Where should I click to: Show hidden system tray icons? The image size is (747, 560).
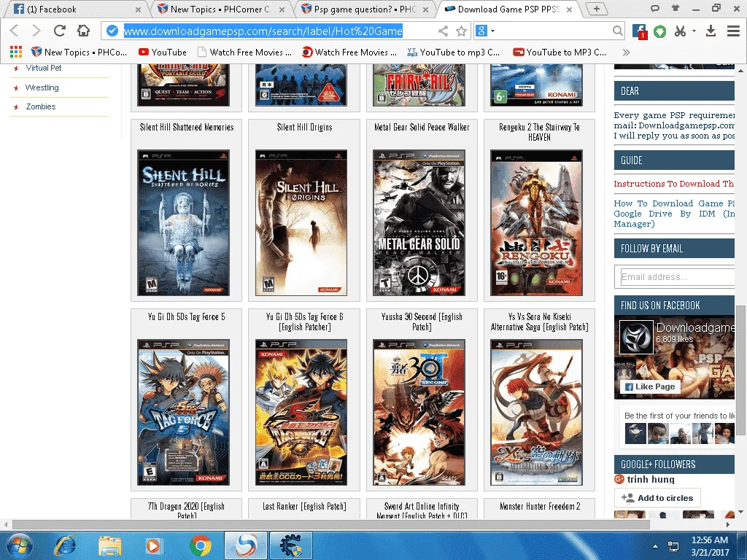click(656, 546)
